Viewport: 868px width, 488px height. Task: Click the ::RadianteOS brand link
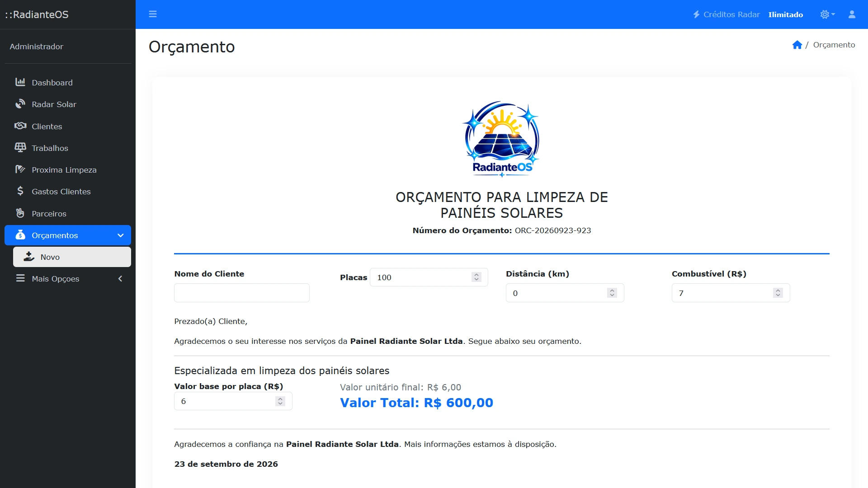[37, 14]
